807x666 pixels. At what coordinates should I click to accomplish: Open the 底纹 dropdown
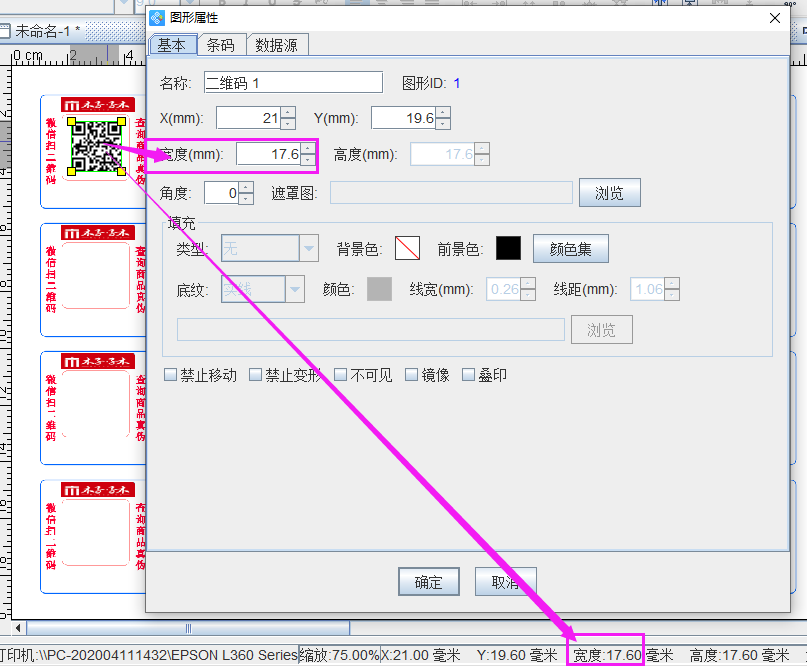click(x=297, y=288)
